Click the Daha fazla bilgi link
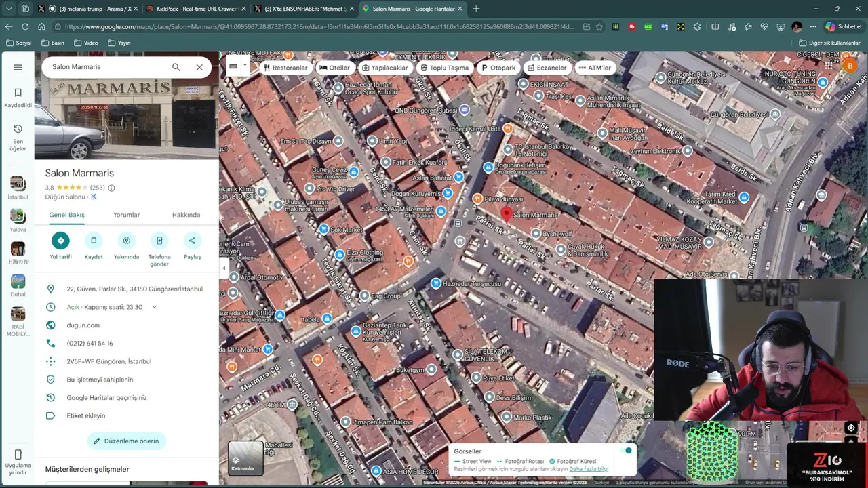This screenshot has height=488, width=868. 589,469
